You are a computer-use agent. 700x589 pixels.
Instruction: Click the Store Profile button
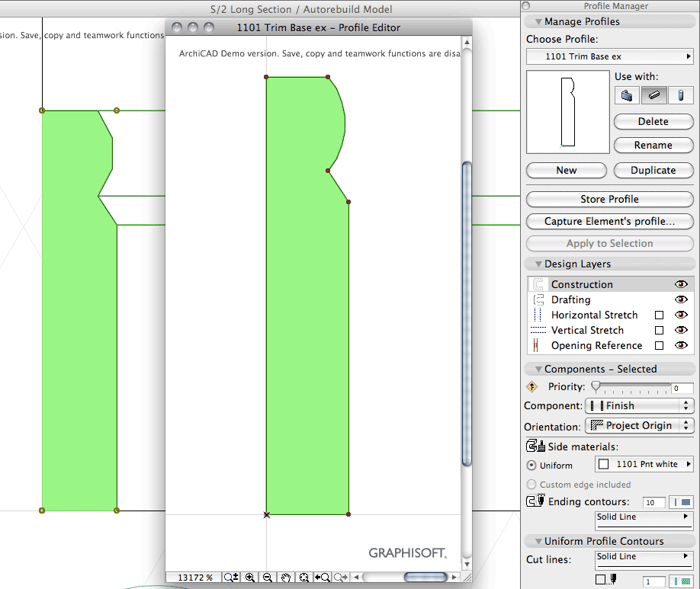click(608, 199)
